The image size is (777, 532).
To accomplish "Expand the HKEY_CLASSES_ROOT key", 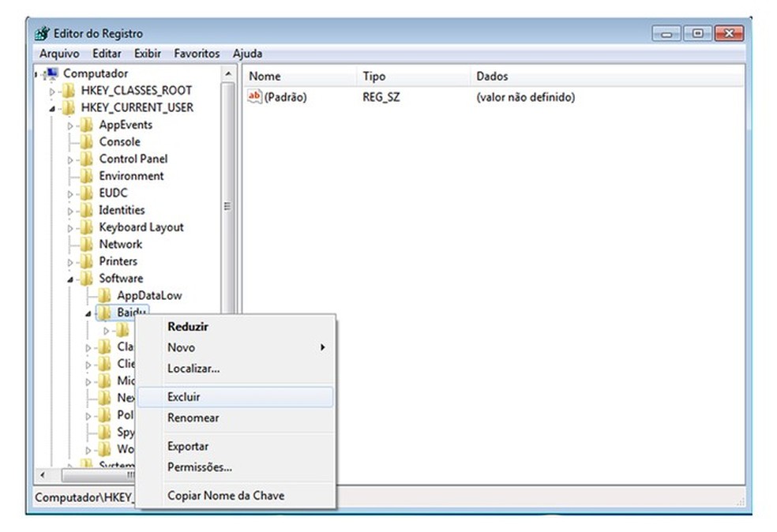I will (52, 92).
